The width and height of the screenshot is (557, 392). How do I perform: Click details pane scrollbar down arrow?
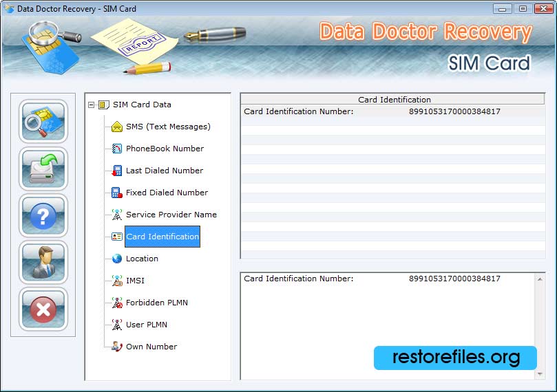pos(540,374)
